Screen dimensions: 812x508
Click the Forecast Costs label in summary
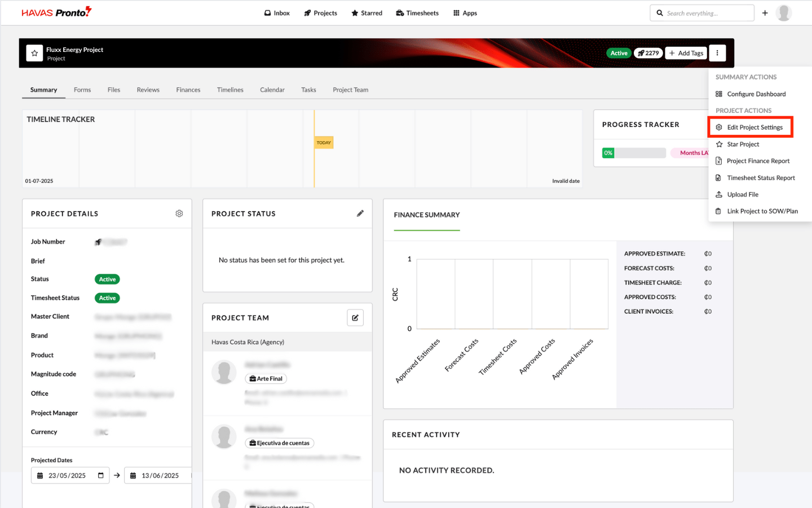coord(649,269)
